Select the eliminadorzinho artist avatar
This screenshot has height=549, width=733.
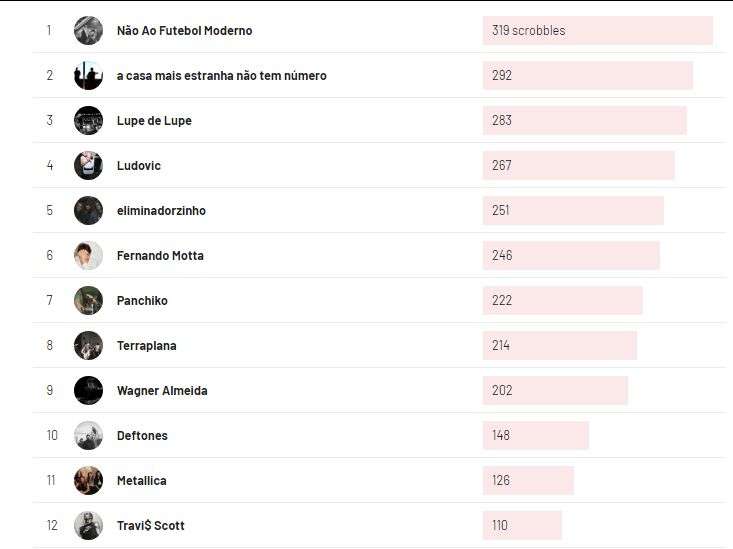88,210
